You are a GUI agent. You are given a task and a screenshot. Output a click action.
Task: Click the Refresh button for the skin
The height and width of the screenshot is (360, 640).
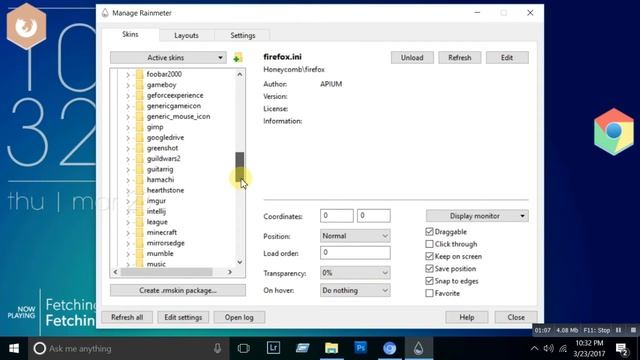tap(459, 58)
